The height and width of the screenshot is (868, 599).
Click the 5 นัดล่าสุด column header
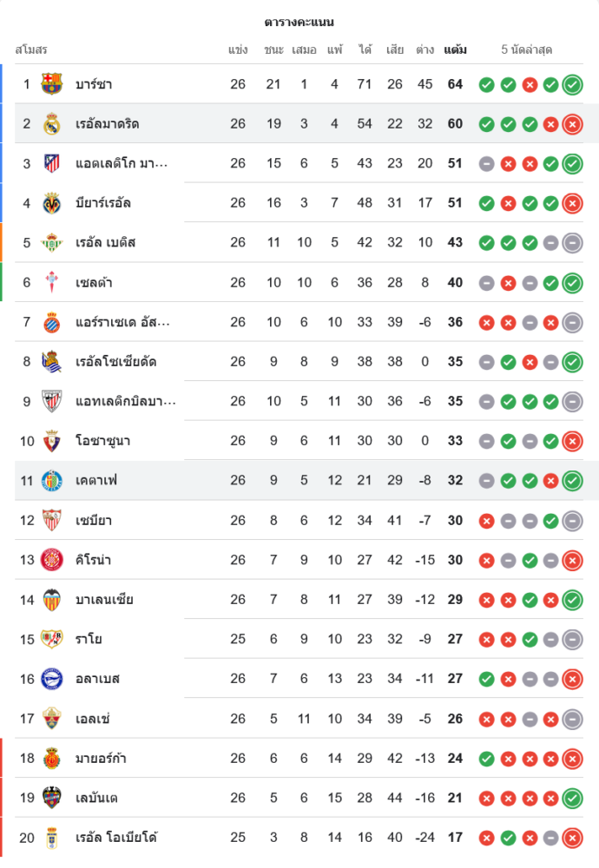pos(526,49)
